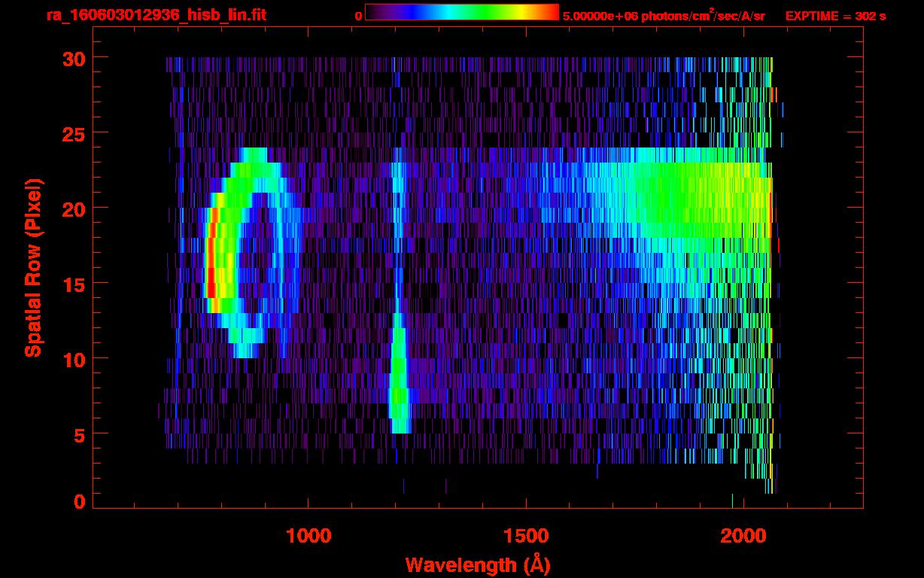Viewport: 924px width, 578px height.
Task: Click the EXPTIME = 302 s text
Action: pyautogui.click(x=835, y=16)
